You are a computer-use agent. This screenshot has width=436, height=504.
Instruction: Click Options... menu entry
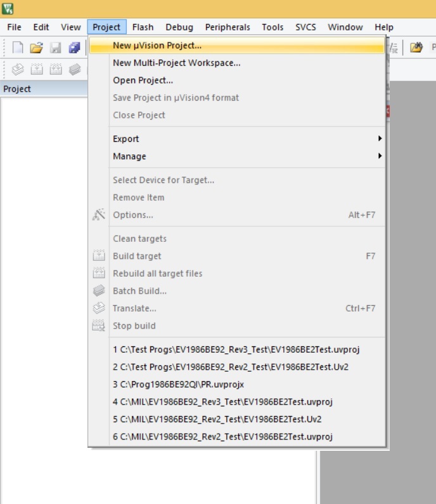tap(237, 215)
